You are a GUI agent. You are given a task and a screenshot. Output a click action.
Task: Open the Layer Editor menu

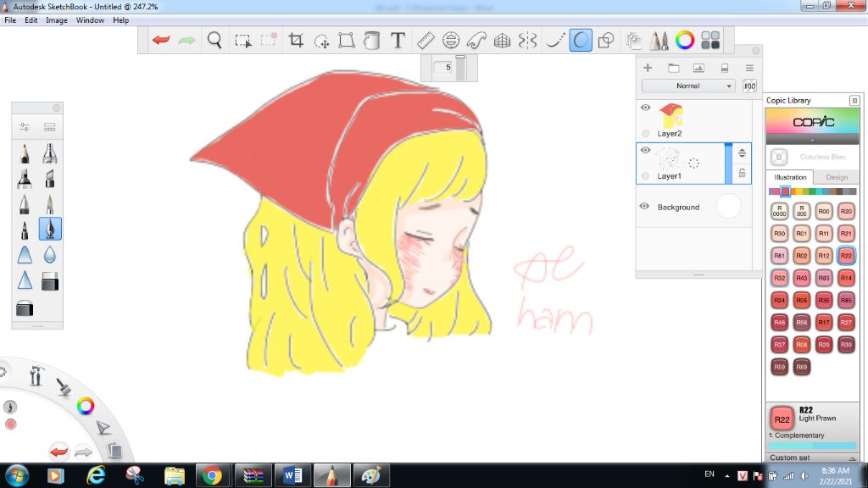(x=749, y=68)
